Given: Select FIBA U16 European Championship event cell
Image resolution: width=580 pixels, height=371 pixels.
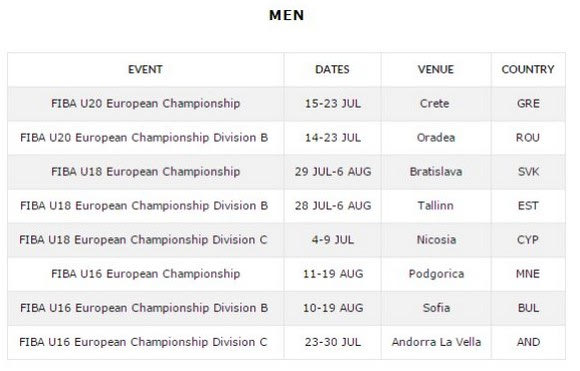Looking at the screenshot, I should (146, 274).
